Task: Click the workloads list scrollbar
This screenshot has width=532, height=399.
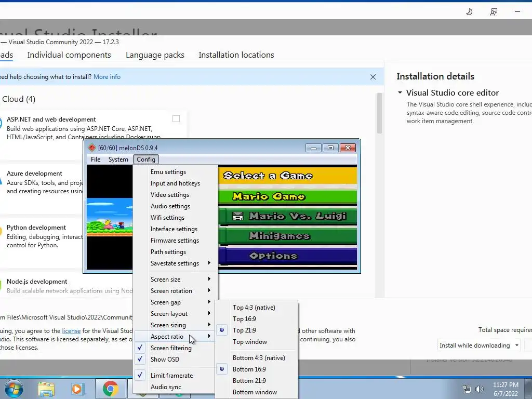Action: coord(379,113)
